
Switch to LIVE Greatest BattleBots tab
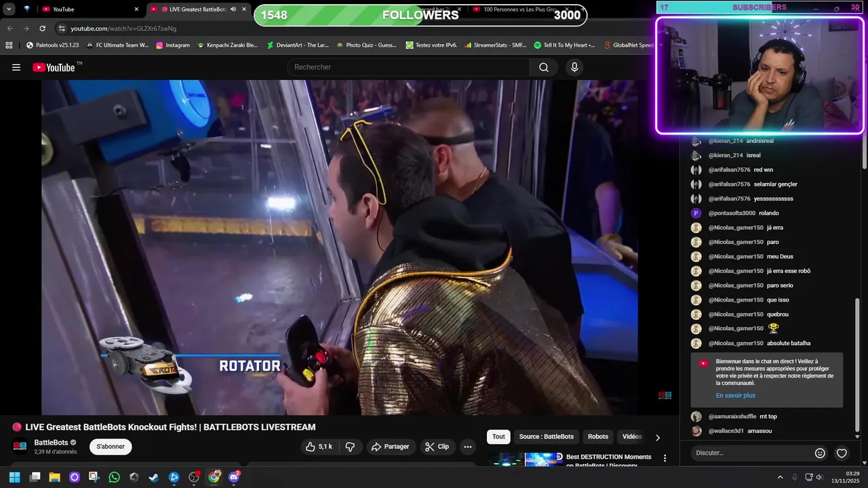coord(197,9)
